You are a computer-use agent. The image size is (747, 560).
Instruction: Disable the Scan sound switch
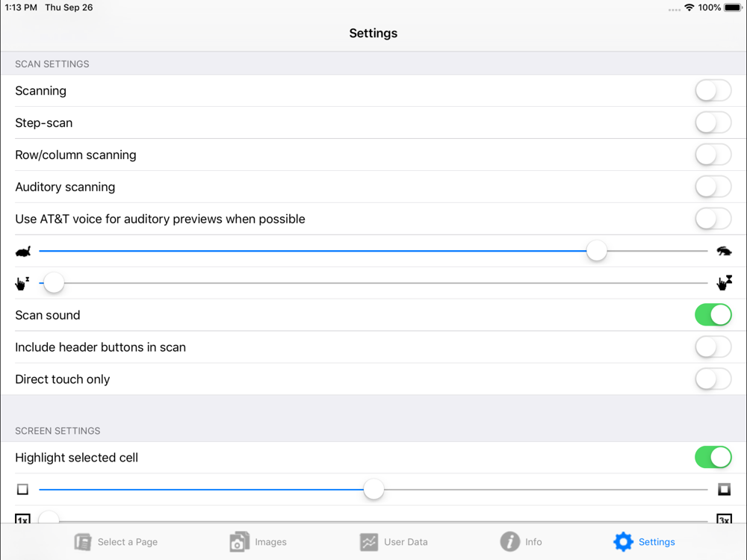click(x=713, y=315)
